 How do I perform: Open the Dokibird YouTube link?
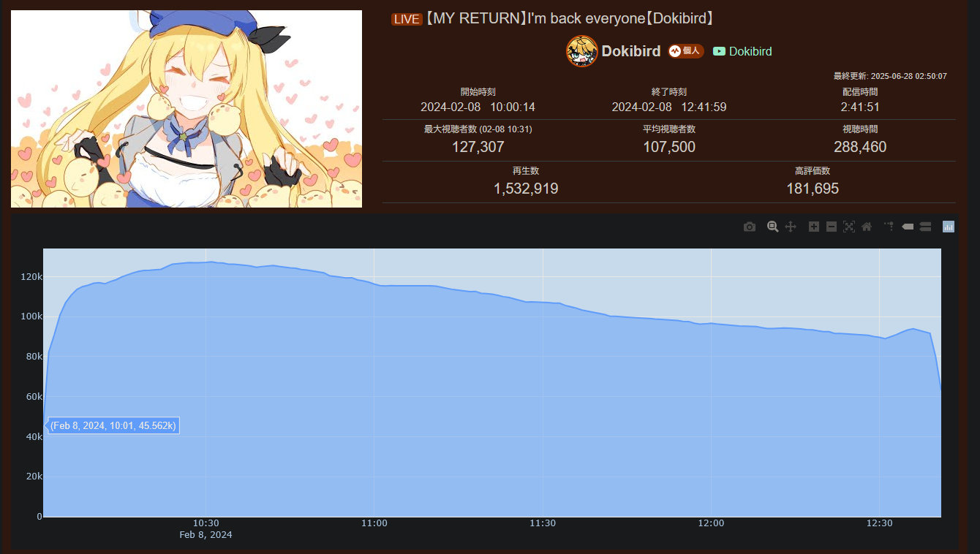742,51
